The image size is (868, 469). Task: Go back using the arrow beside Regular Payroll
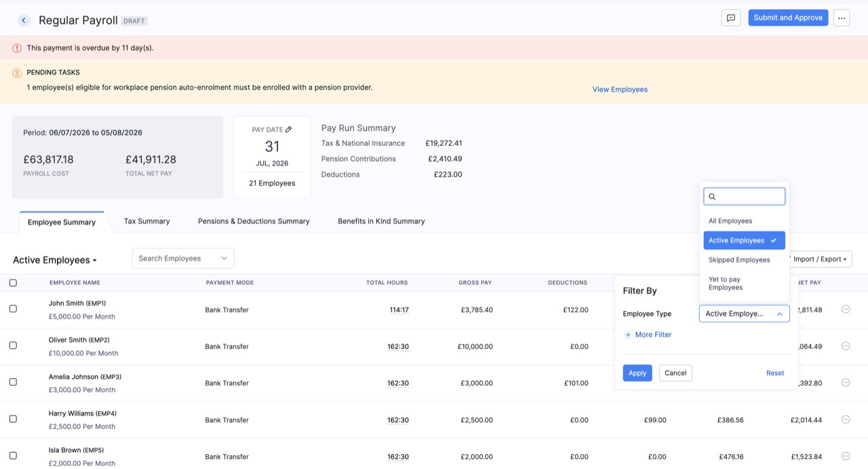point(24,20)
